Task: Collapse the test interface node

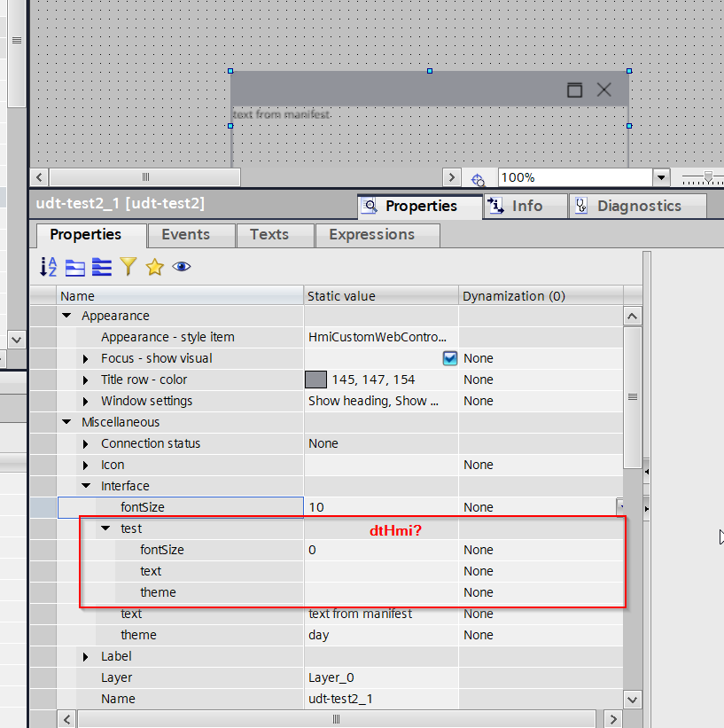Action: [x=105, y=528]
